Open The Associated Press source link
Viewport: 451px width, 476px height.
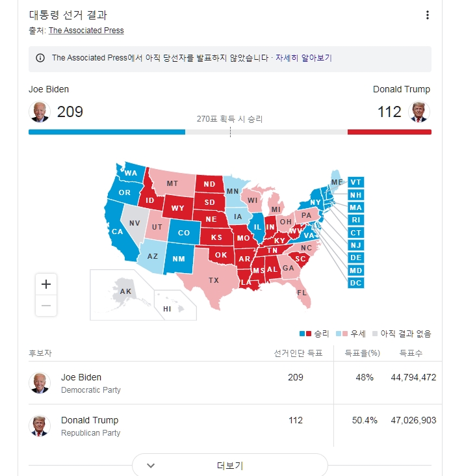click(x=86, y=31)
